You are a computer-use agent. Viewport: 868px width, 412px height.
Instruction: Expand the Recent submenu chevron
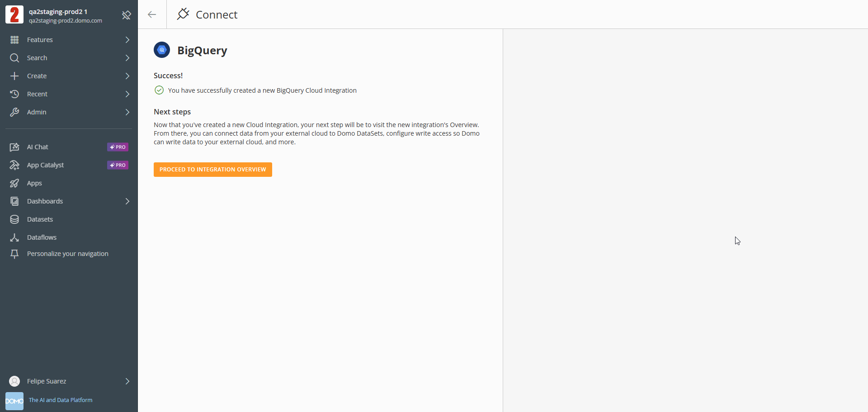(x=127, y=94)
